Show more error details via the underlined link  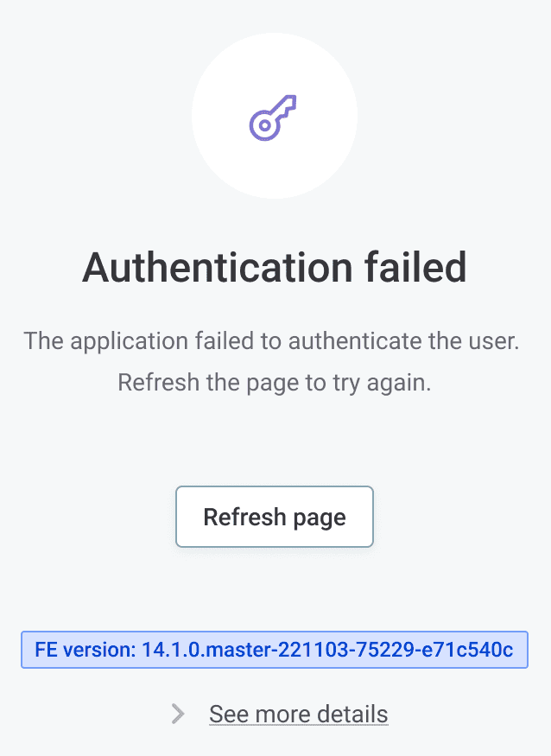[298, 715]
